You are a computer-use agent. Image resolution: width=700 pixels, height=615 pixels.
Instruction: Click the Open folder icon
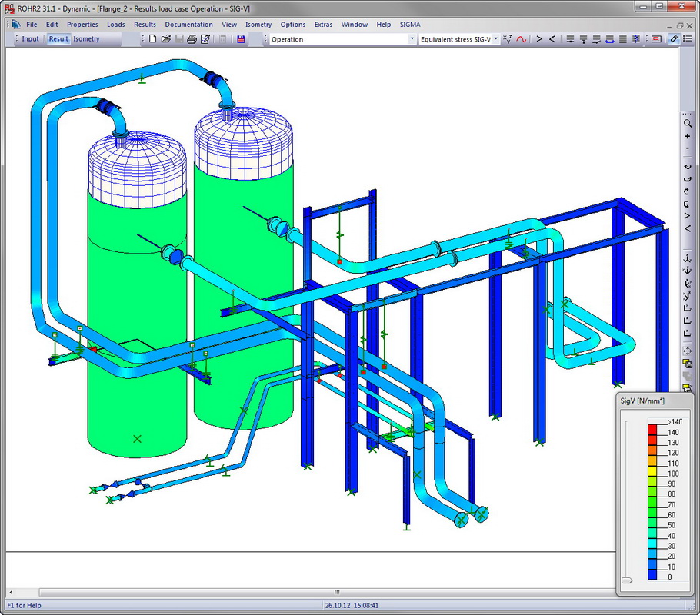coord(165,38)
